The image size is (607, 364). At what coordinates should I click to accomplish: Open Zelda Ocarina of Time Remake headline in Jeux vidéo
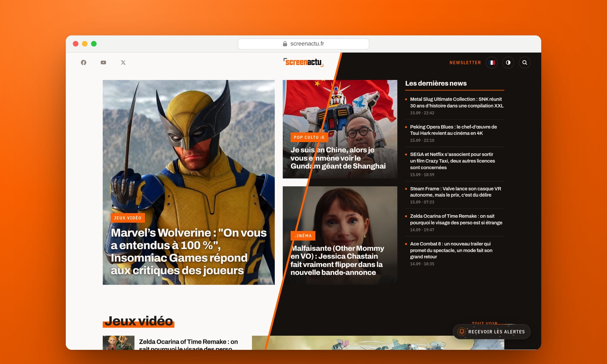[188, 344]
